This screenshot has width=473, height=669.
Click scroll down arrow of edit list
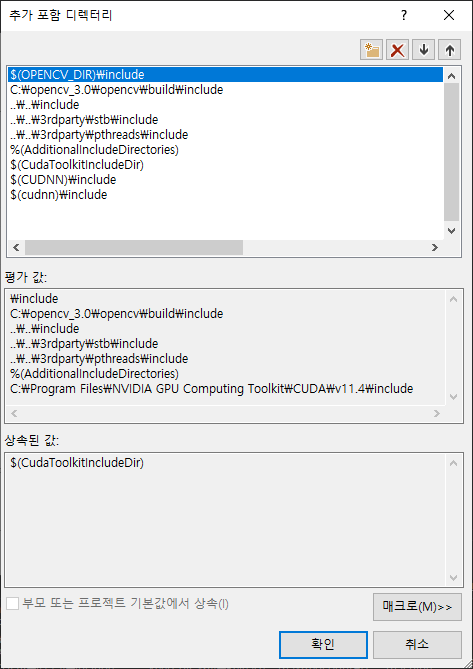tap(452, 230)
